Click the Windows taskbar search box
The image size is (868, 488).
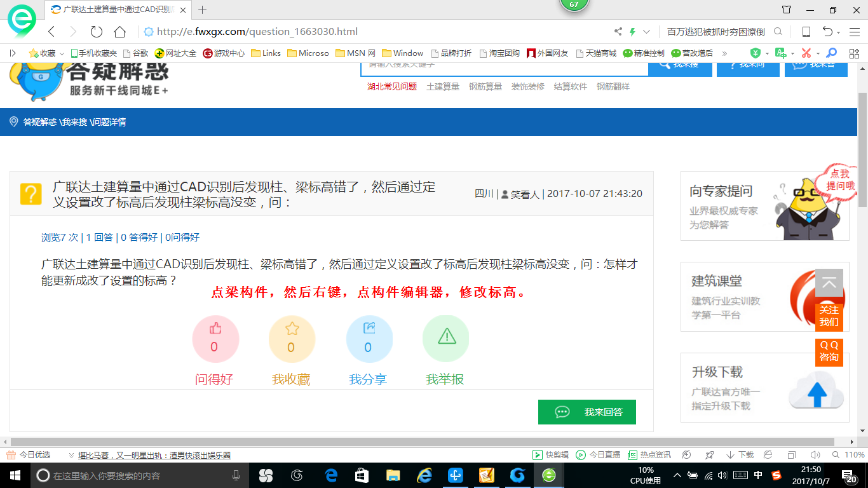[140, 475]
